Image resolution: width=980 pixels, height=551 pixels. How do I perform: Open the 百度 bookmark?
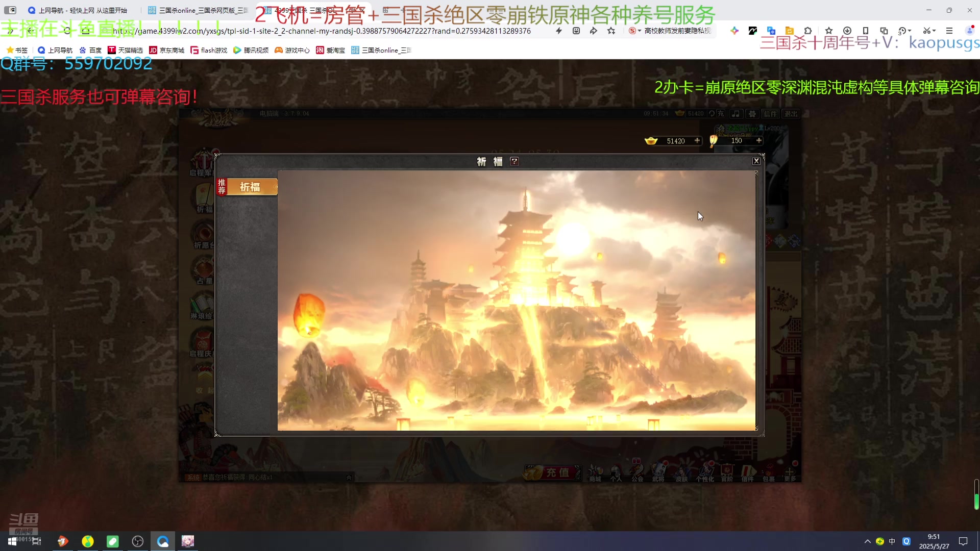[x=90, y=50]
